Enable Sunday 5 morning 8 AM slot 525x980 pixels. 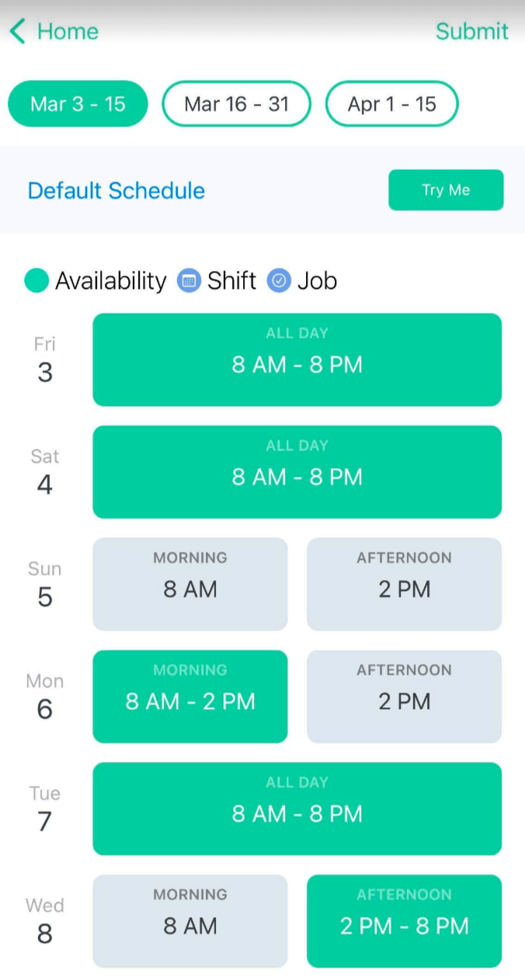click(x=190, y=584)
